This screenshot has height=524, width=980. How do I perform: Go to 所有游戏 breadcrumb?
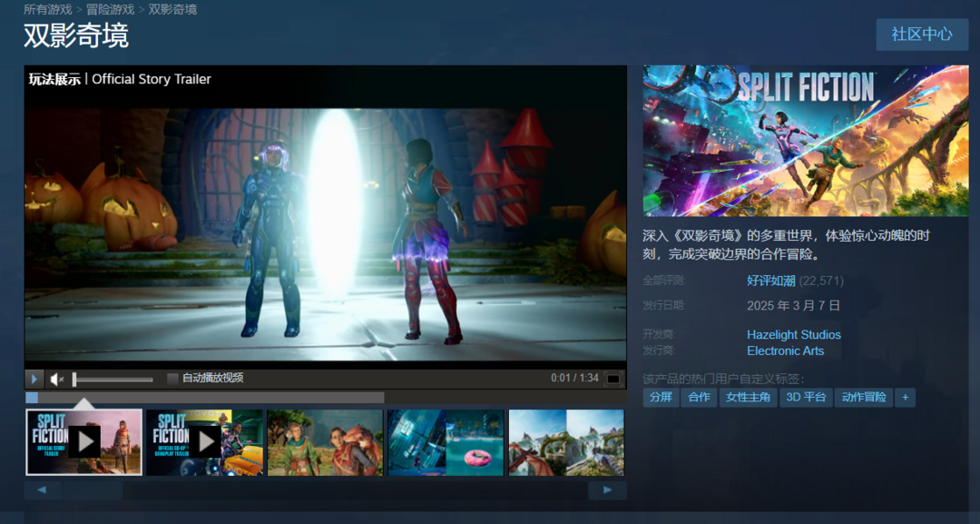click(47, 9)
